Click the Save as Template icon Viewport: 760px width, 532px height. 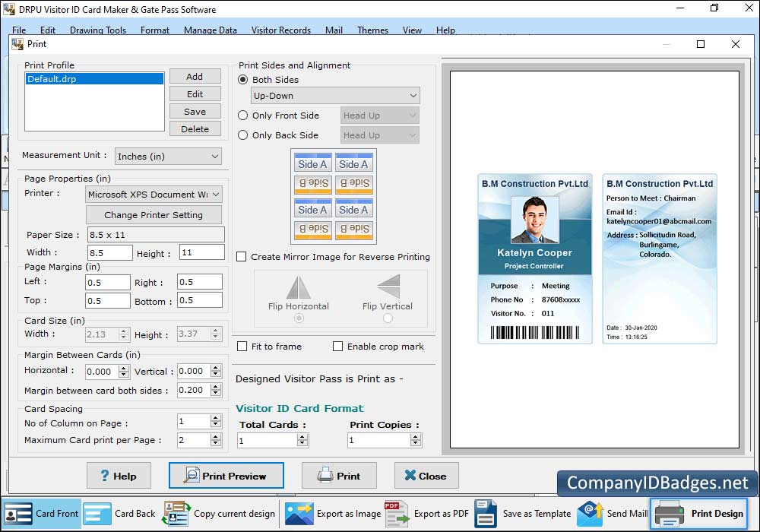486,514
